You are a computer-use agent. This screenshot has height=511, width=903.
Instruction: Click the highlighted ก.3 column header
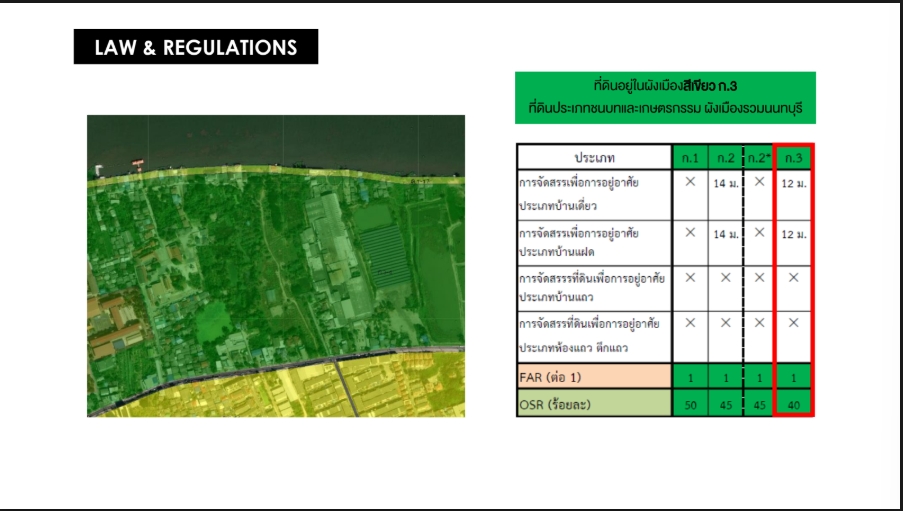794,158
